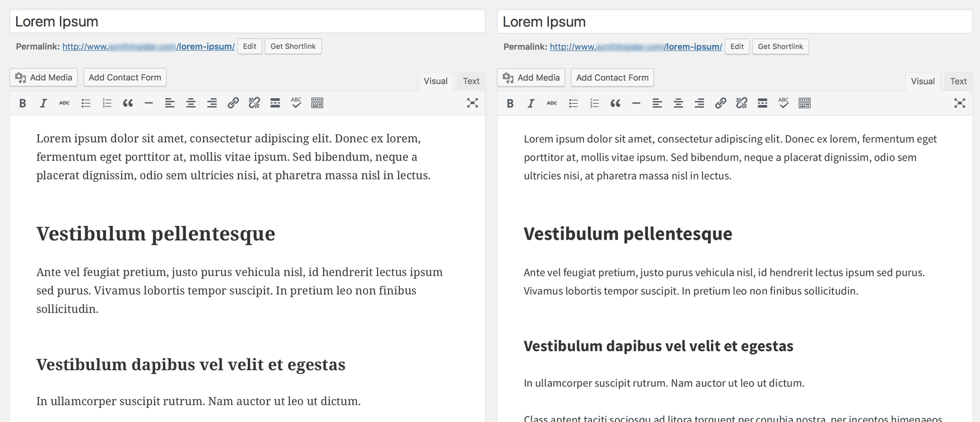This screenshot has width=980, height=422.
Task: Remove link using the left editor's unlink icon
Action: click(x=254, y=103)
